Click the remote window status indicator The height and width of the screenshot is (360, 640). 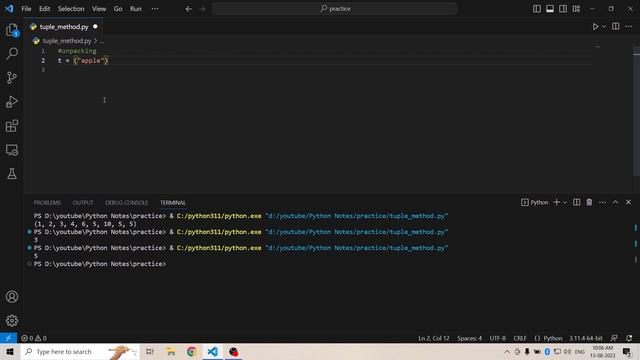coord(8,338)
